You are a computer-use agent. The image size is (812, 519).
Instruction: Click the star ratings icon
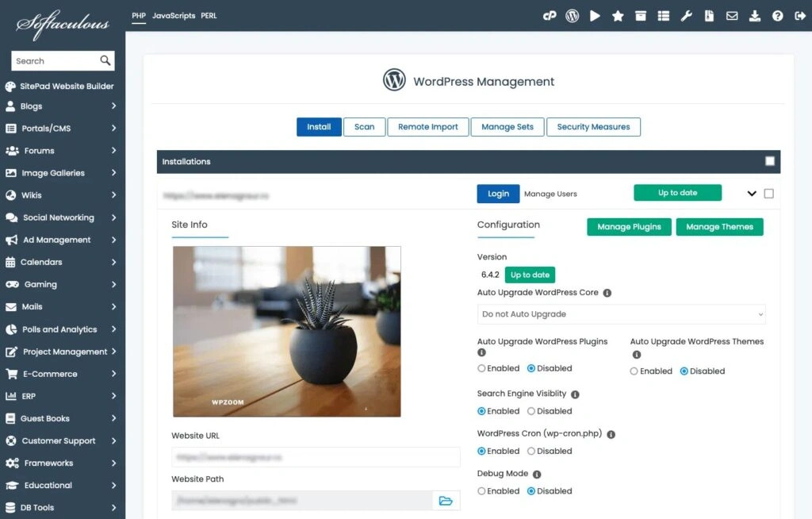pos(618,16)
